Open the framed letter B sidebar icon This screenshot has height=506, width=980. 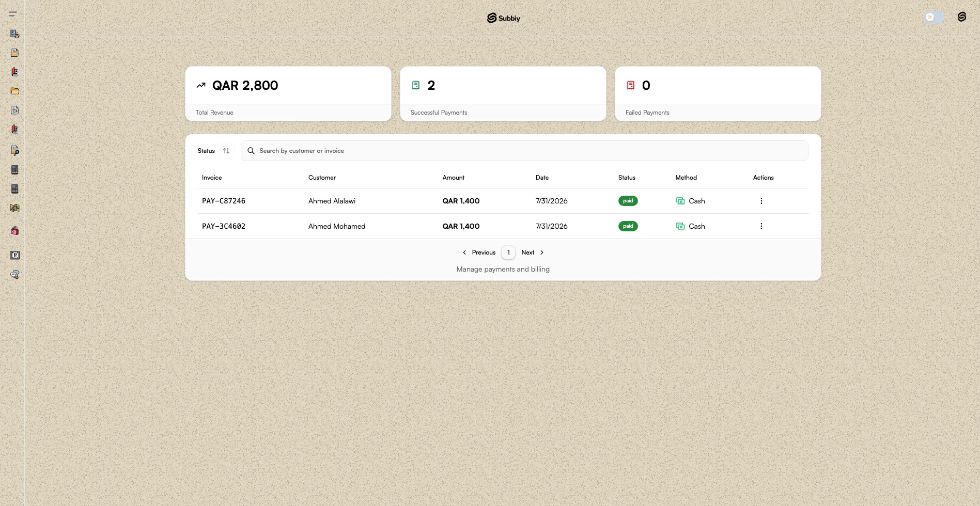(x=15, y=255)
